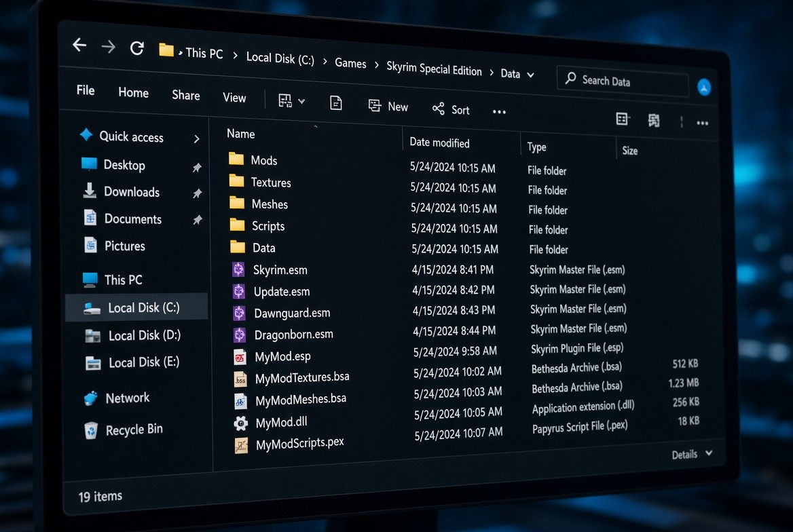This screenshot has height=532, width=793.
Task: Open far-right three-dot options menu
Action: 702,123
